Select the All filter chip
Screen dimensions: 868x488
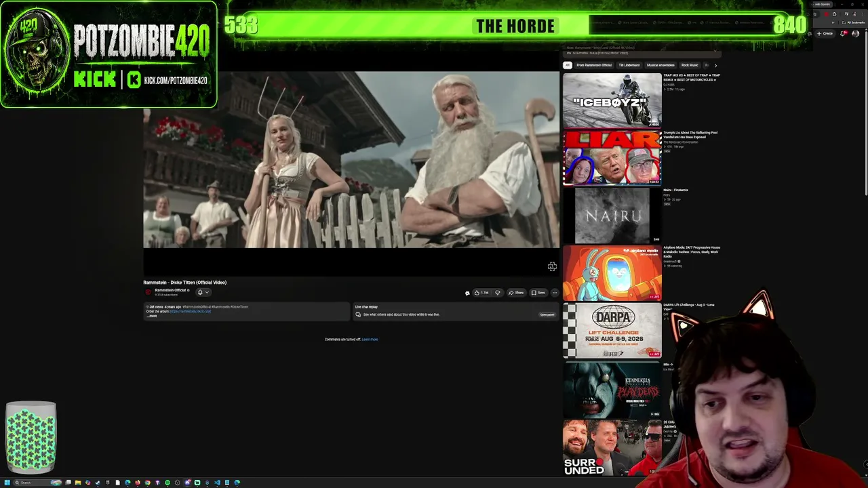tap(568, 65)
